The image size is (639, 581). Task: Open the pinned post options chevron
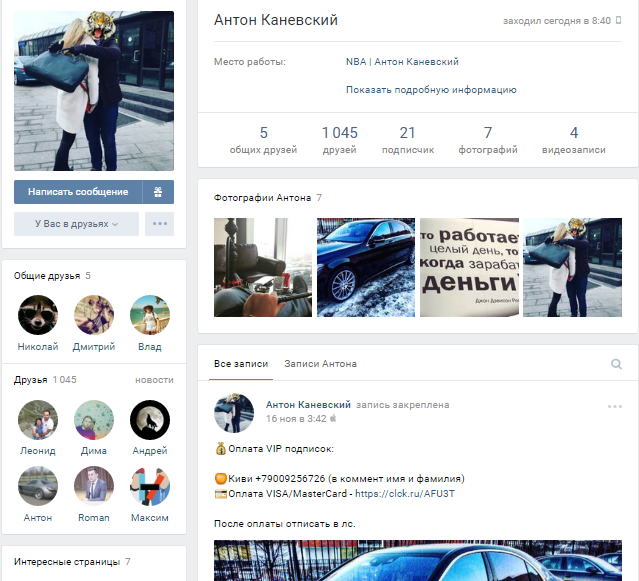pyautogui.click(x=616, y=406)
